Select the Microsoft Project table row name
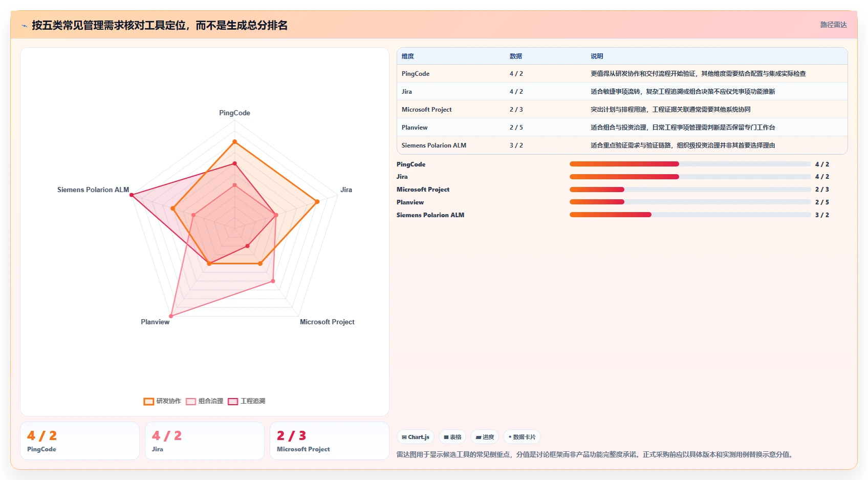868x480 pixels. tap(427, 110)
